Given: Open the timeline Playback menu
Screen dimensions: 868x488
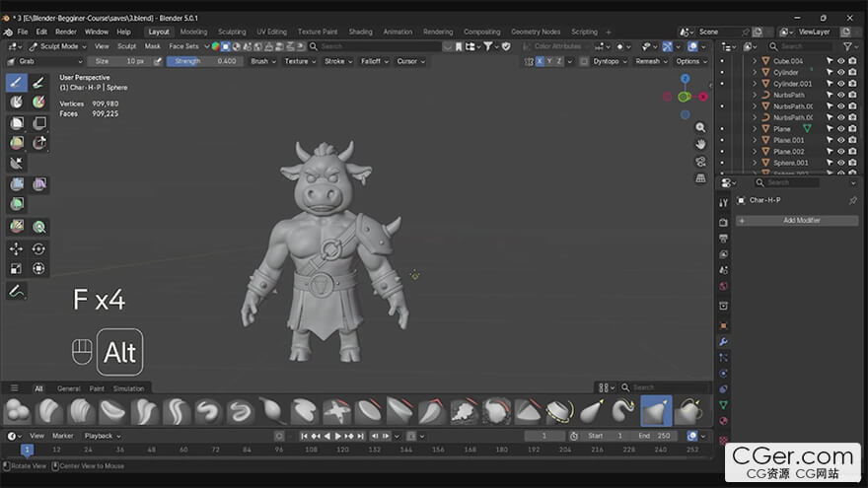Looking at the screenshot, I should point(103,436).
